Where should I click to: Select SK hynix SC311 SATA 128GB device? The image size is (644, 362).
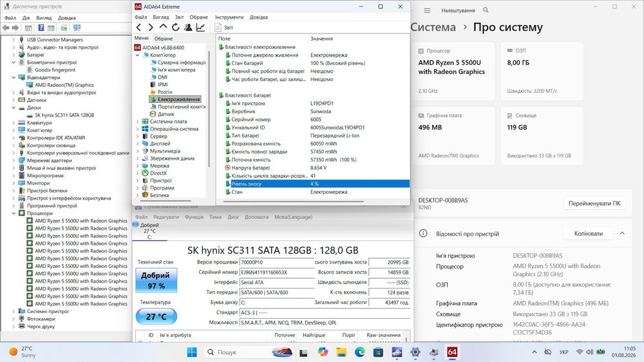pyautogui.click(x=64, y=115)
